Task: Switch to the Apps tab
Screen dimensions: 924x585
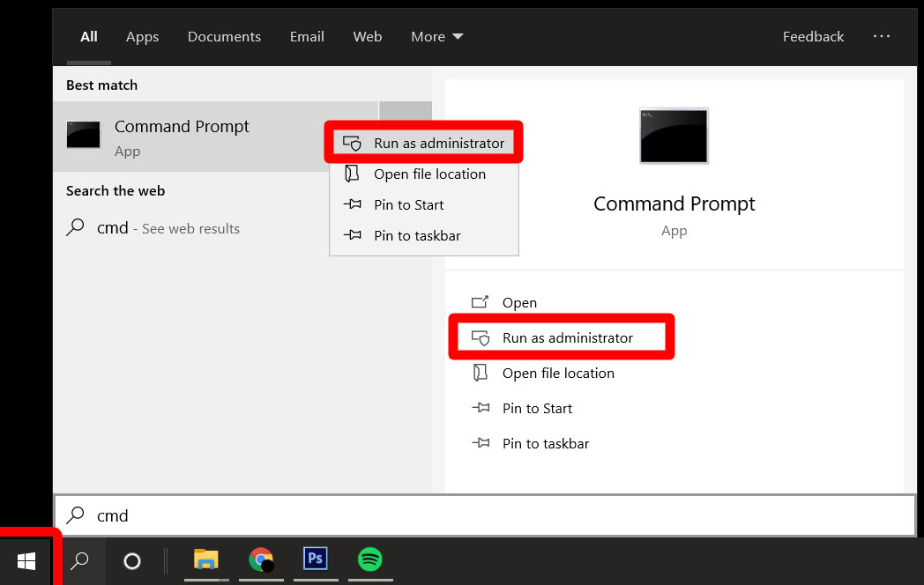Action: click(142, 37)
